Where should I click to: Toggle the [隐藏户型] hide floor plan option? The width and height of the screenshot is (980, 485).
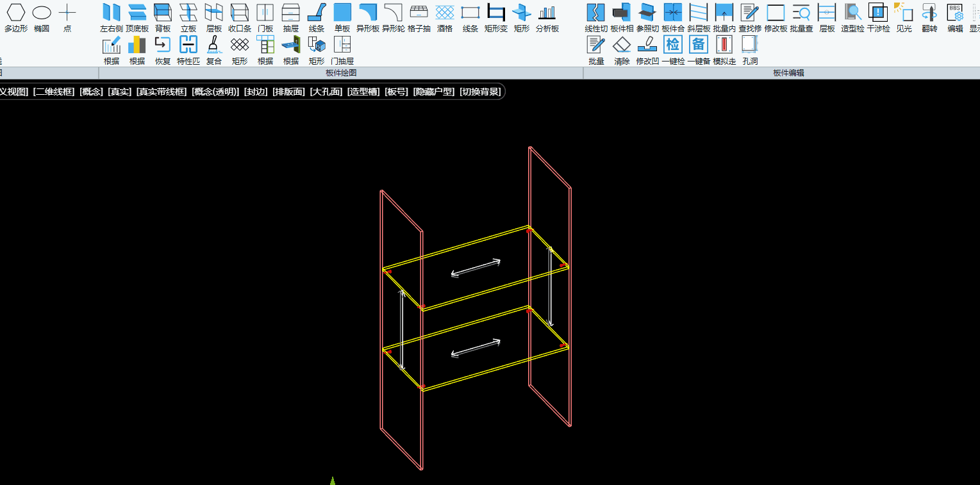coord(434,92)
